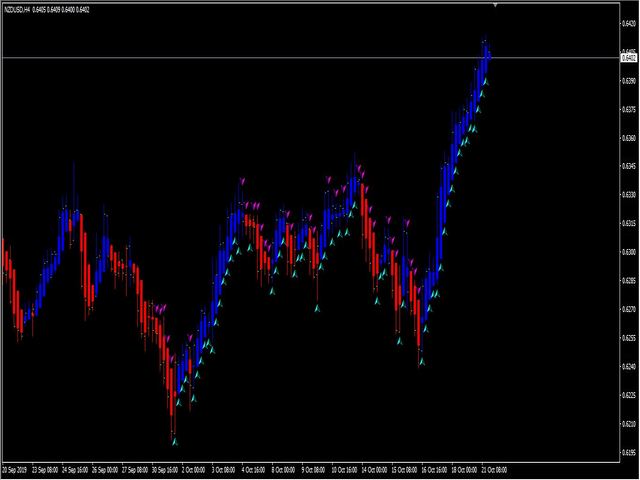The width and height of the screenshot is (640, 480).
Task: Click the 0.6315 price axis label
Action: pos(629,224)
